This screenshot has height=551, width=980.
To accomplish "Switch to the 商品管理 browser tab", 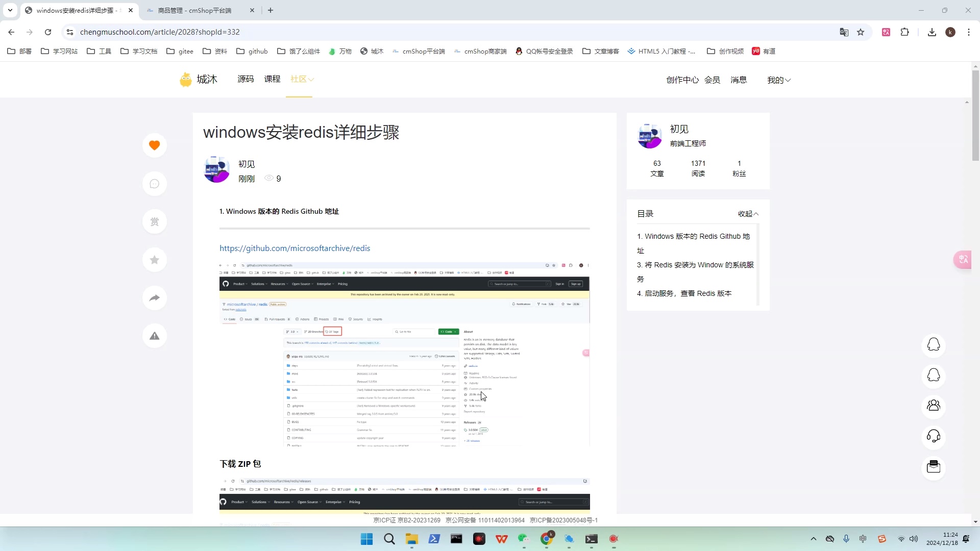I will pos(194,10).
